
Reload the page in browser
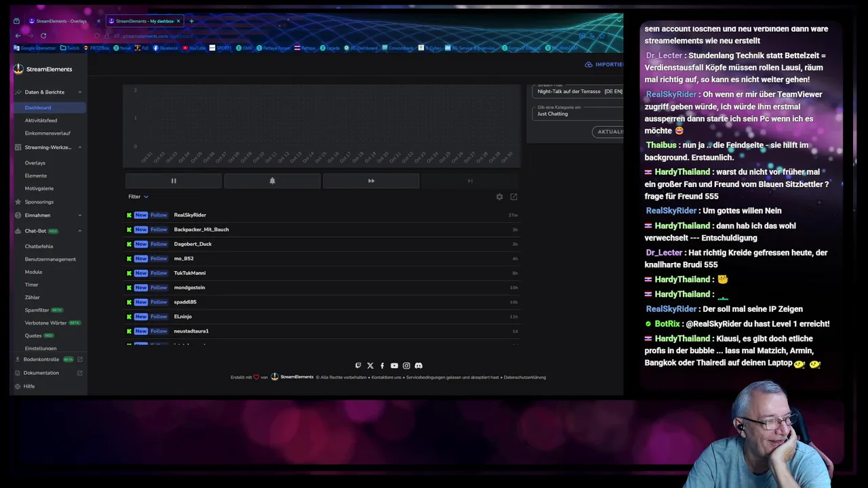[43, 36]
